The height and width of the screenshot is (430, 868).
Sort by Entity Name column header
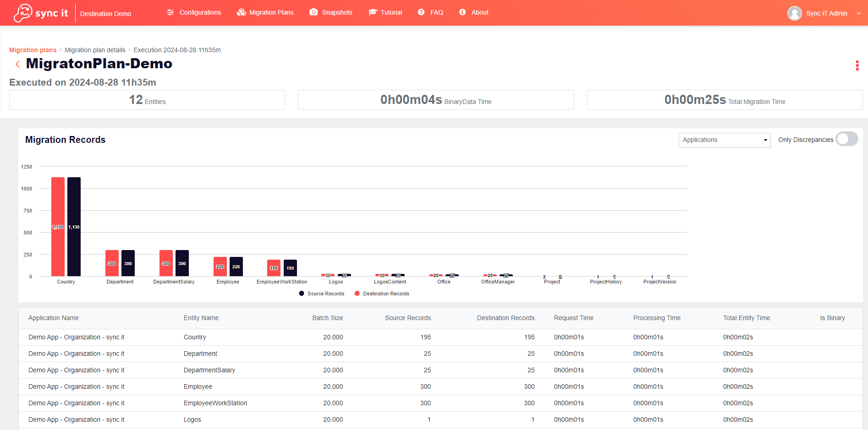tap(201, 318)
